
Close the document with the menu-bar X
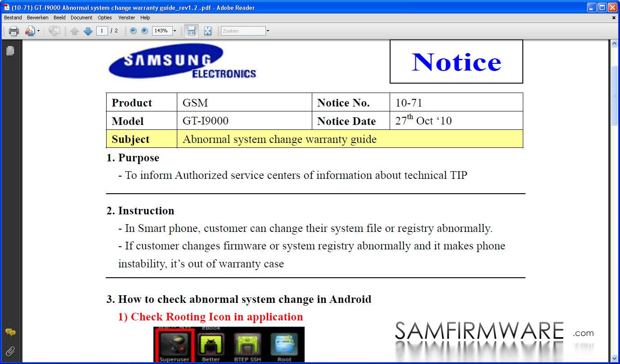[614, 18]
